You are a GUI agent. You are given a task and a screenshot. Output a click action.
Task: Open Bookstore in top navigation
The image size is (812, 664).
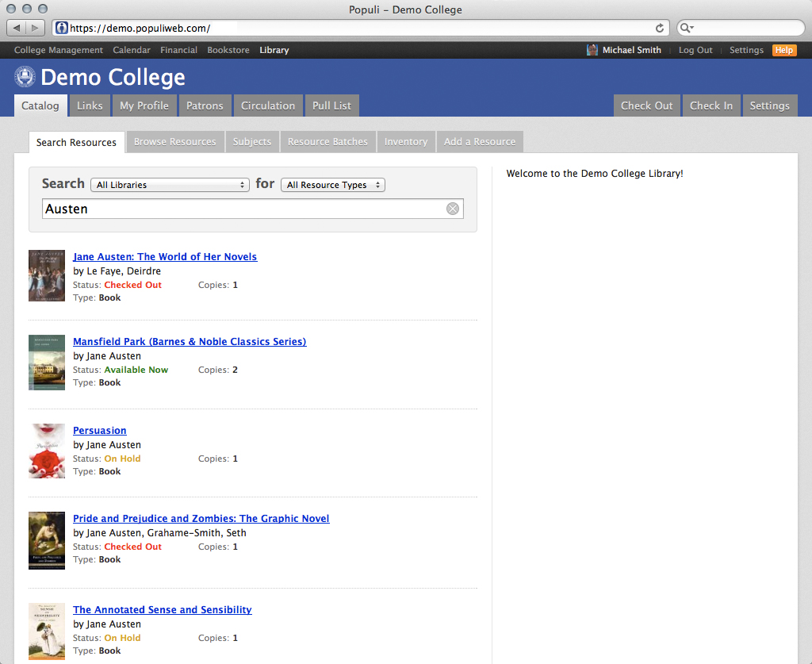click(x=228, y=50)
